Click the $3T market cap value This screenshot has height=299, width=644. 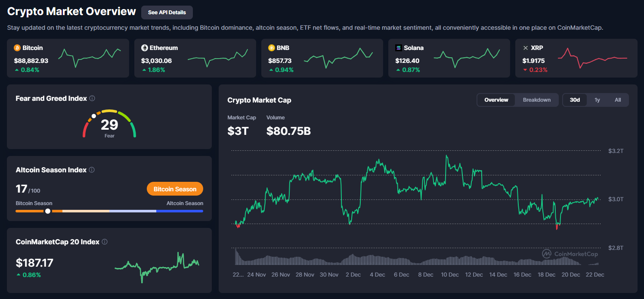coord(238,131)
